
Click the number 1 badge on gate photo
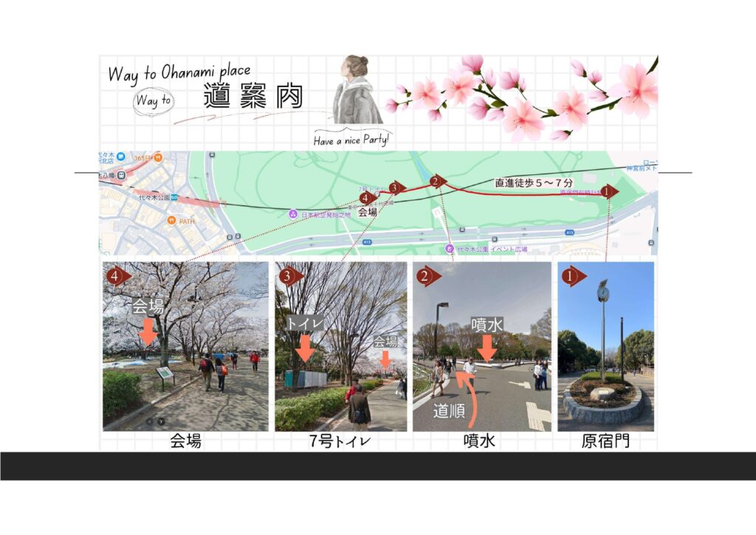(571, 276)
